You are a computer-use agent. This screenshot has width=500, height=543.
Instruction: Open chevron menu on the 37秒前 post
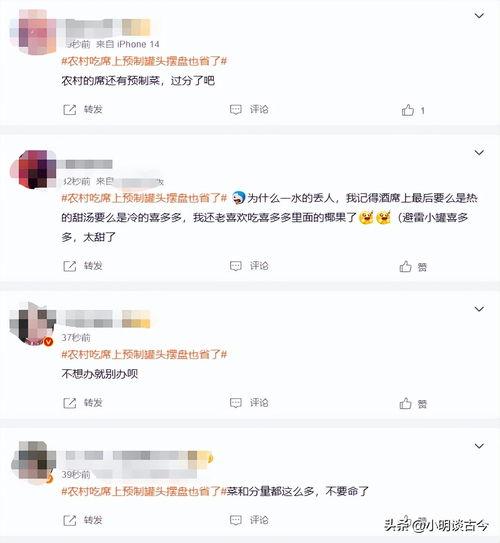click(479, 309)
